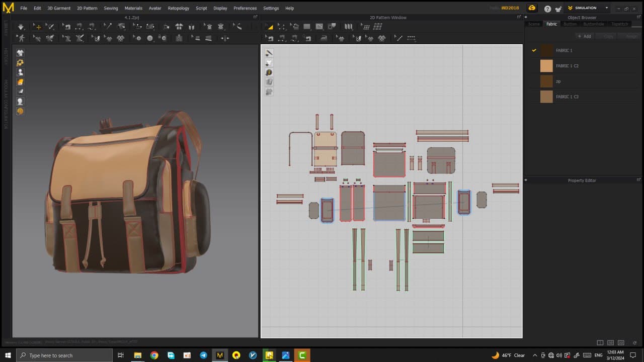644x362 pixels.
Task: Click the needle icon at the top of the 2D window
Action: (269, 53)
